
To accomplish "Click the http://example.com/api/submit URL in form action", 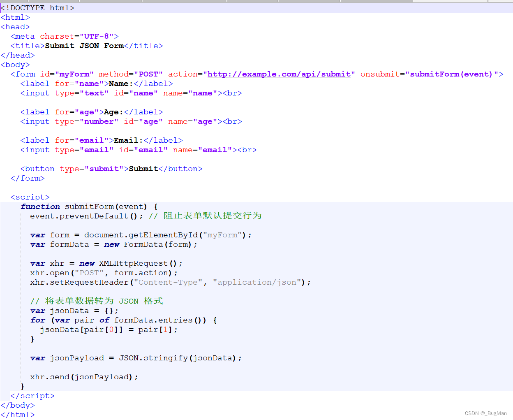I will [x=279, y=74].
